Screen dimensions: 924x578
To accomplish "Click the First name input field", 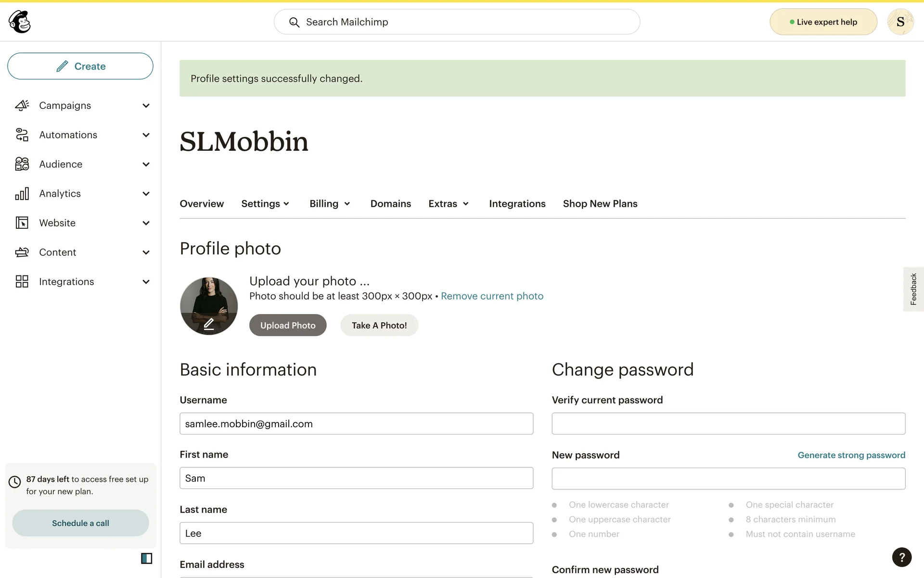I will [x=356, y=478].
